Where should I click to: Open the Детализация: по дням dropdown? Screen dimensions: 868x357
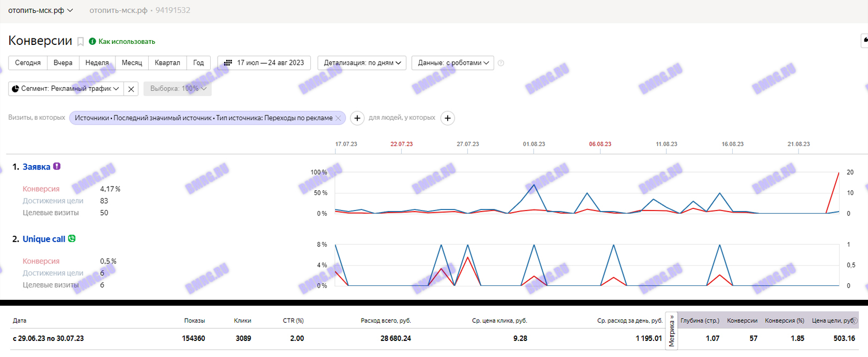coord(362,63)
